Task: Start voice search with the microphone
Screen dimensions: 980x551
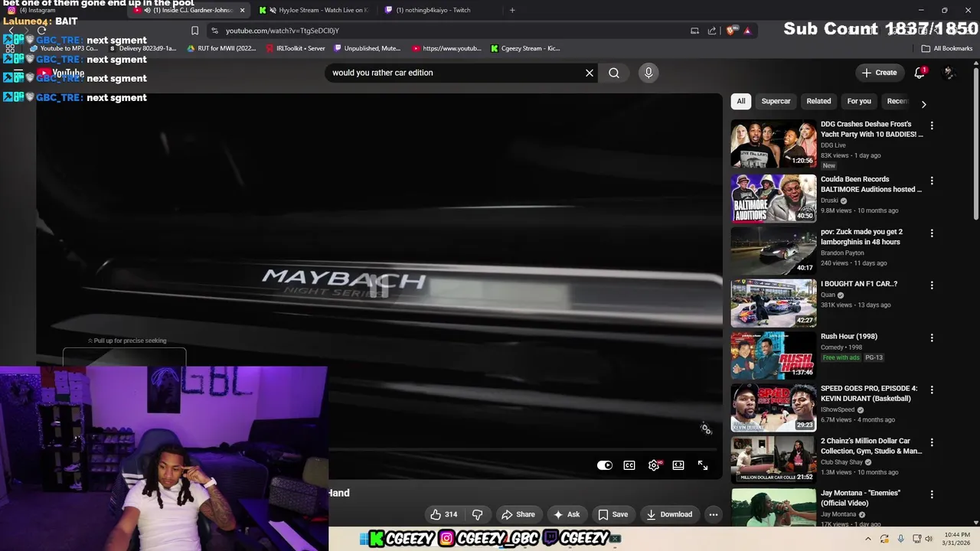Action: pyautogui.click(x=648, y=73)
